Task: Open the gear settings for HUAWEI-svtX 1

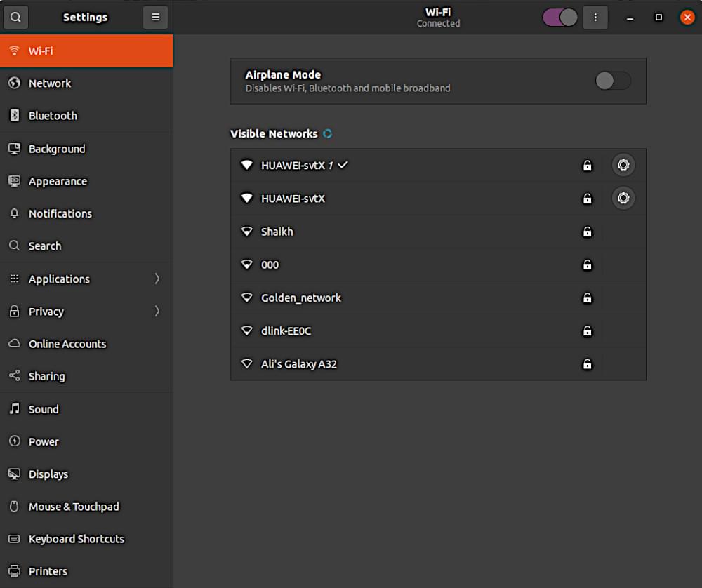Action: coord(623,165)
